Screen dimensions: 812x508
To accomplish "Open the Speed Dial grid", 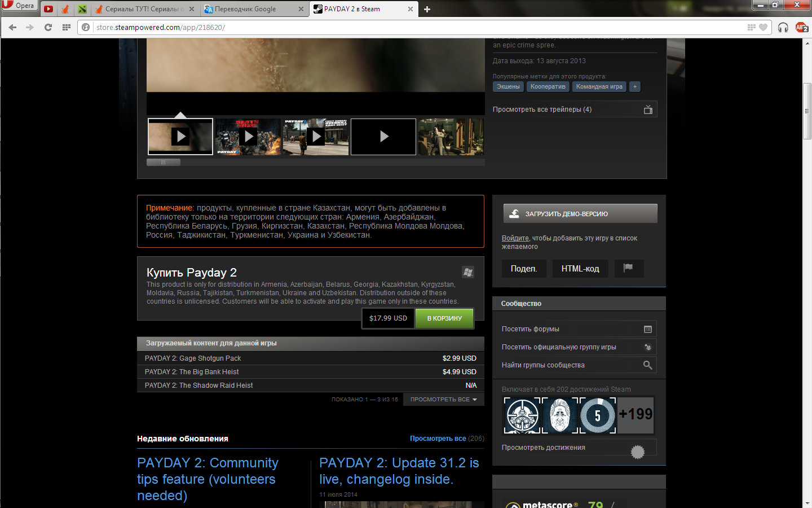I will point(66,27).
